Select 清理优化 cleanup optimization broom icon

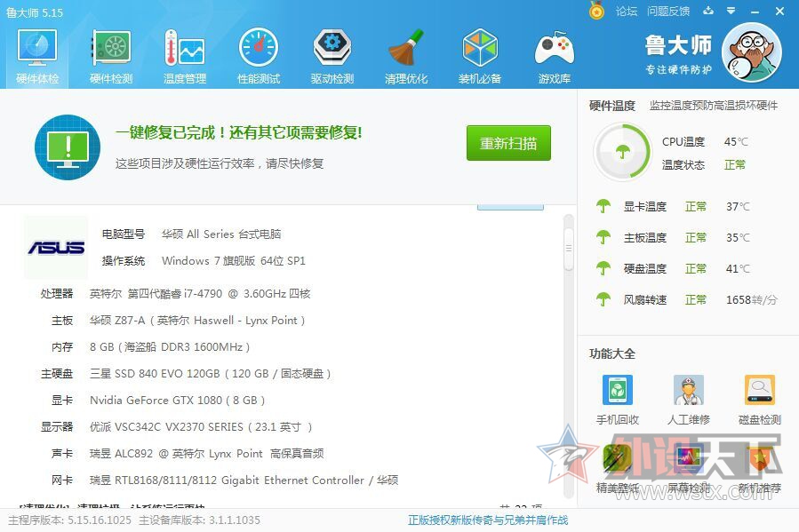point(406,56)
